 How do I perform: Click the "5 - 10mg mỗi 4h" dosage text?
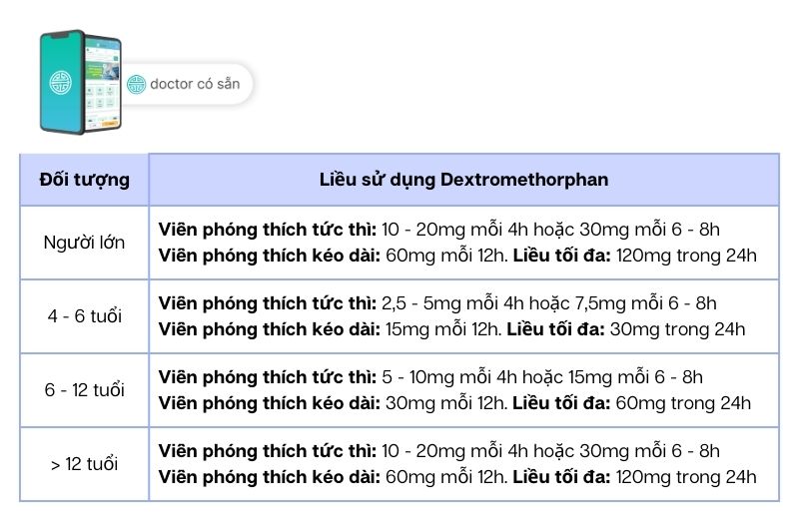click(443, 377)
